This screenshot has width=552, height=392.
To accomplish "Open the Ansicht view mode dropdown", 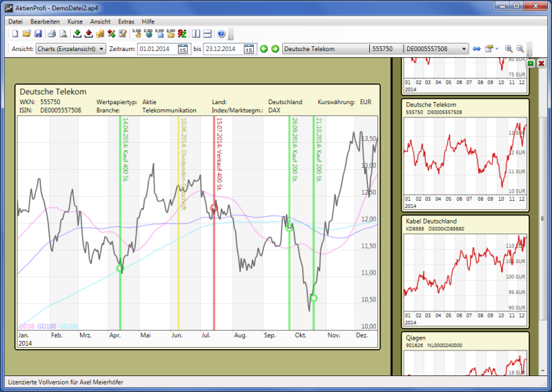I will (x=70, y=49).
